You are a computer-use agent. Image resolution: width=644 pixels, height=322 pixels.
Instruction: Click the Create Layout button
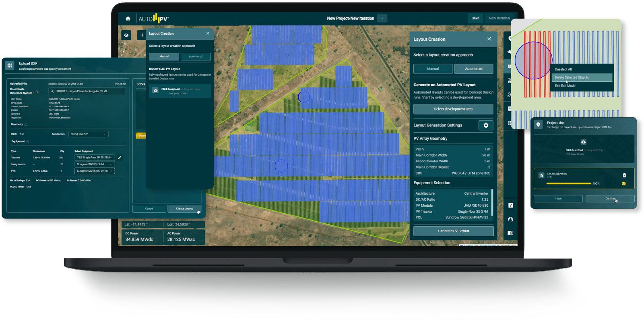click(x=184, y=208)
